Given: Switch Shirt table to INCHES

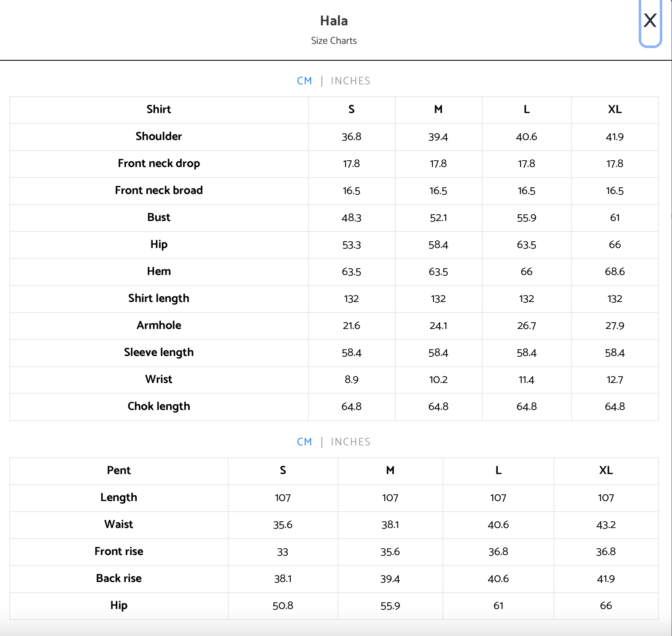Looking at the screenshot, I should pos(351,81).
